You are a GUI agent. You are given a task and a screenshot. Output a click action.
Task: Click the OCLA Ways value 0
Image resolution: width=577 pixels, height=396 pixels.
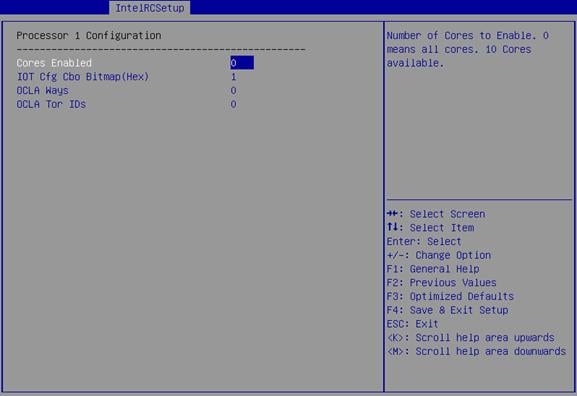(233, 91)
